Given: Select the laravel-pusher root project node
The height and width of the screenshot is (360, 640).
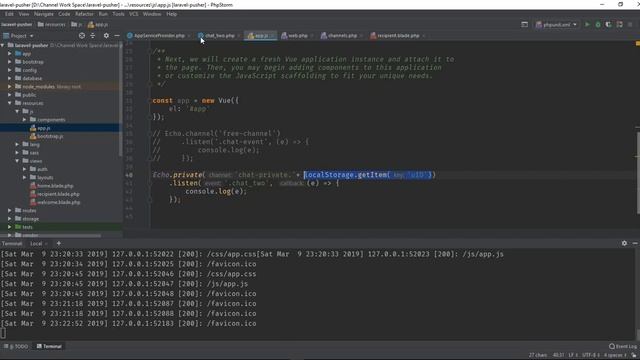Looking at the screenshot, I should coord(31,45).
